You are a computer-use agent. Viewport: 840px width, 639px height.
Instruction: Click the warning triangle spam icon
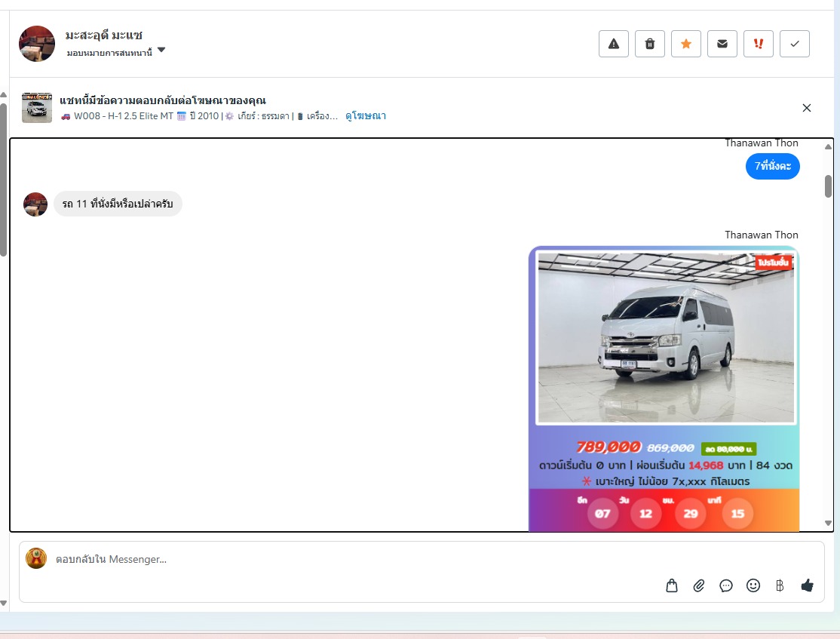[613, 44]
